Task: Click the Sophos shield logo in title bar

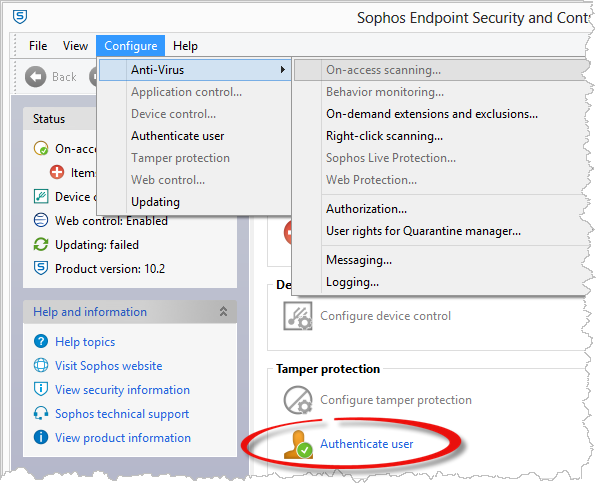Action: pyautogui.click(x=20, y=17)
